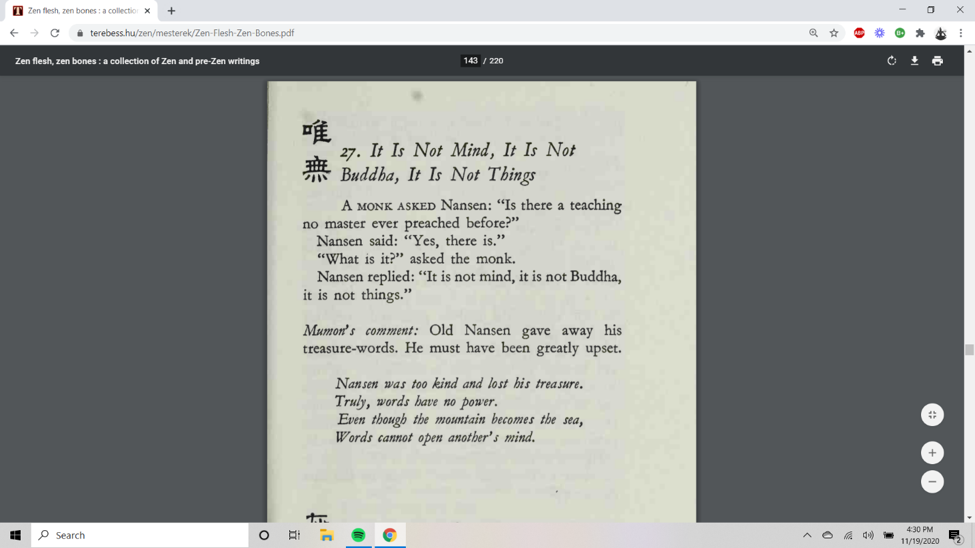Open the Windows Start menu

click(x=16, y=535)
